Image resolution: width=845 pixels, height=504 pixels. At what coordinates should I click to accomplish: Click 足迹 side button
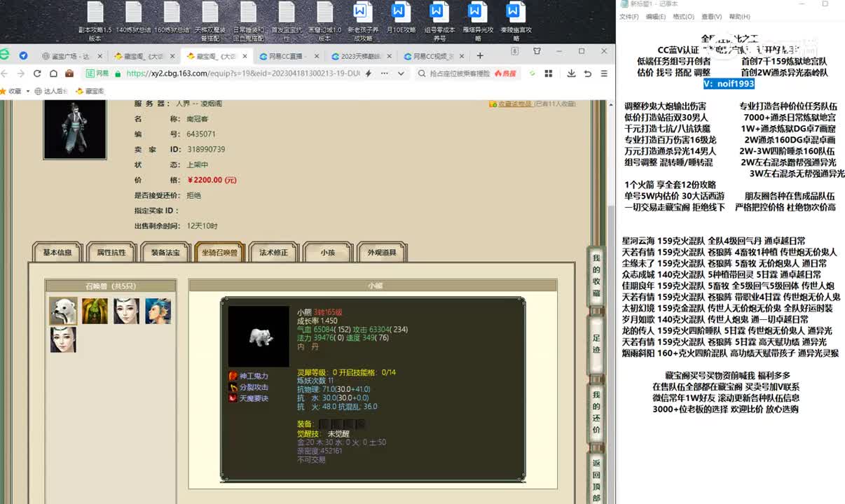tap(596, 343)
